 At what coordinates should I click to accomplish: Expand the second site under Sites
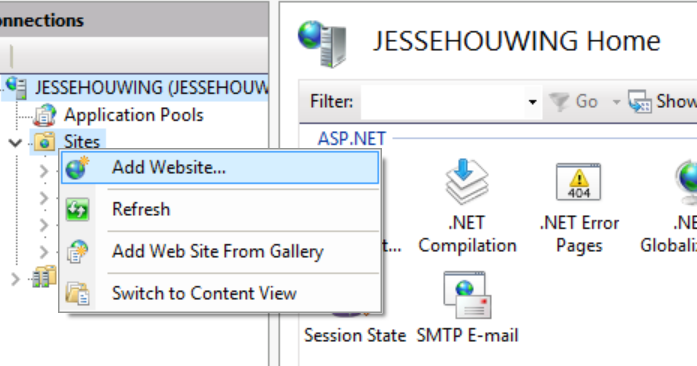[x=44, y=198]
